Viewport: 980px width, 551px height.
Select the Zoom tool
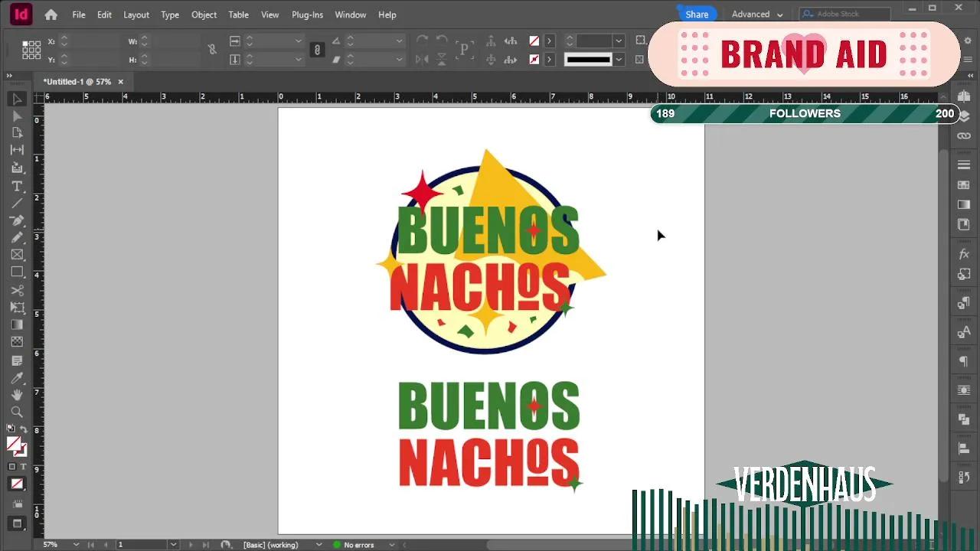pyautogui.click(x=17, y=412)
